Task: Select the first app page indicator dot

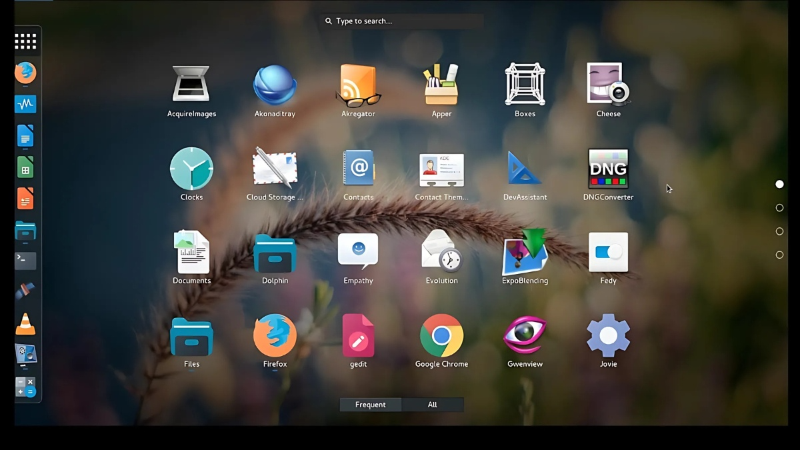Action: click(x=779, y=184)
